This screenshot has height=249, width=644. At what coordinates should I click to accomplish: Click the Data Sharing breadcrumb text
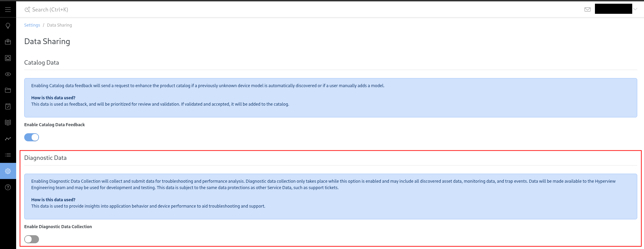click(x=59, y=25)
